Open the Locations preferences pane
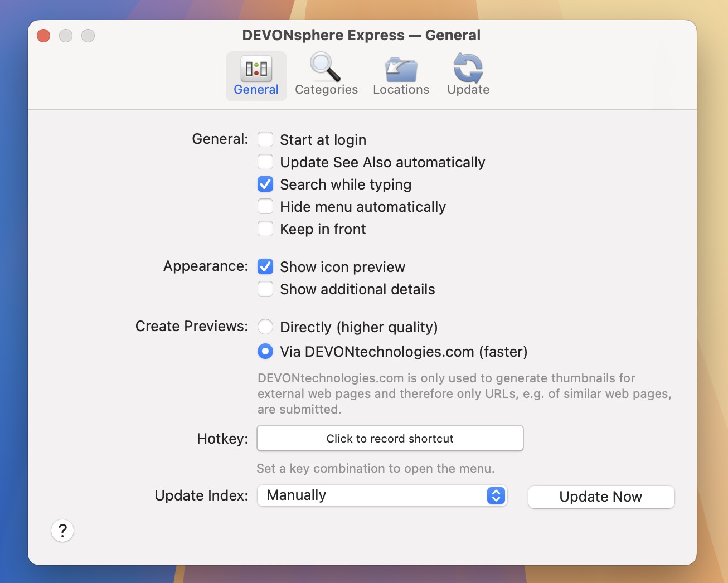This screenshot has height=583, width=728. click(401, 74)
